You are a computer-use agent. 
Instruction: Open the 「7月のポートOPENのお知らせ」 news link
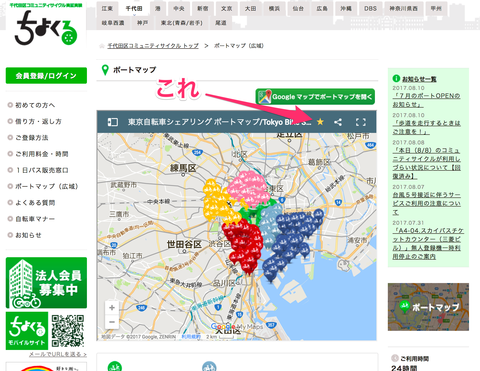click(x=426, y=100)
